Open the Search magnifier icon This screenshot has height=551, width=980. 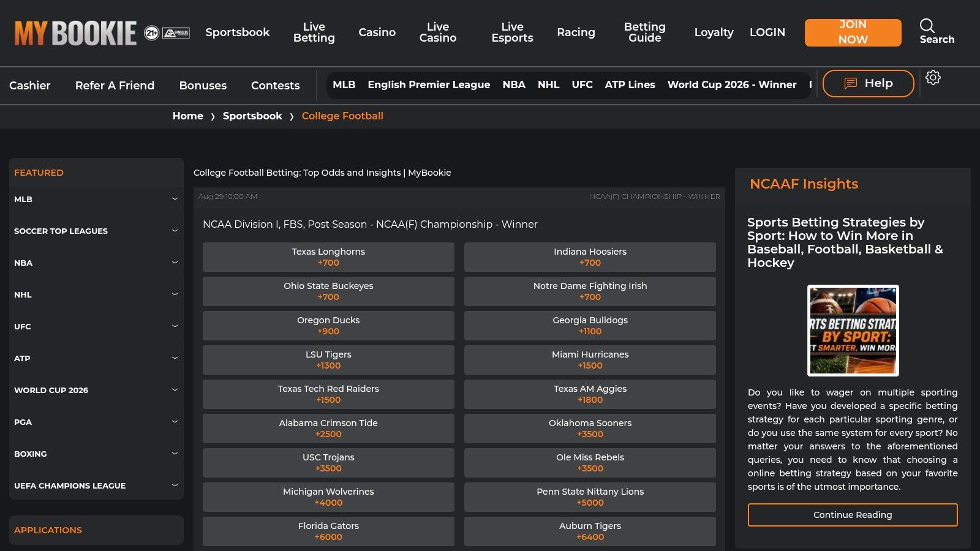click(x=927, y=25)
